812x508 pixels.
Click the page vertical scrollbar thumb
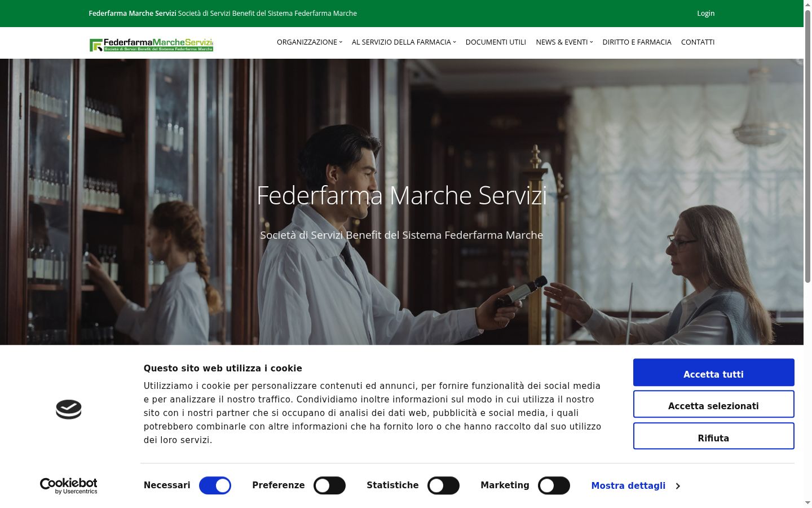click(x=807, y=147)
